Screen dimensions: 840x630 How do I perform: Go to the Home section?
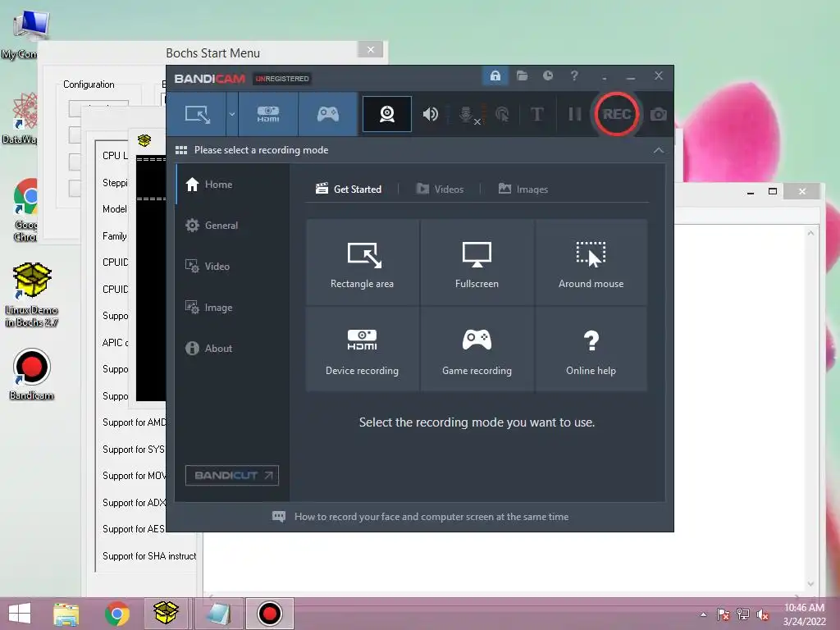pyautogui.click(x=233, y=185)
